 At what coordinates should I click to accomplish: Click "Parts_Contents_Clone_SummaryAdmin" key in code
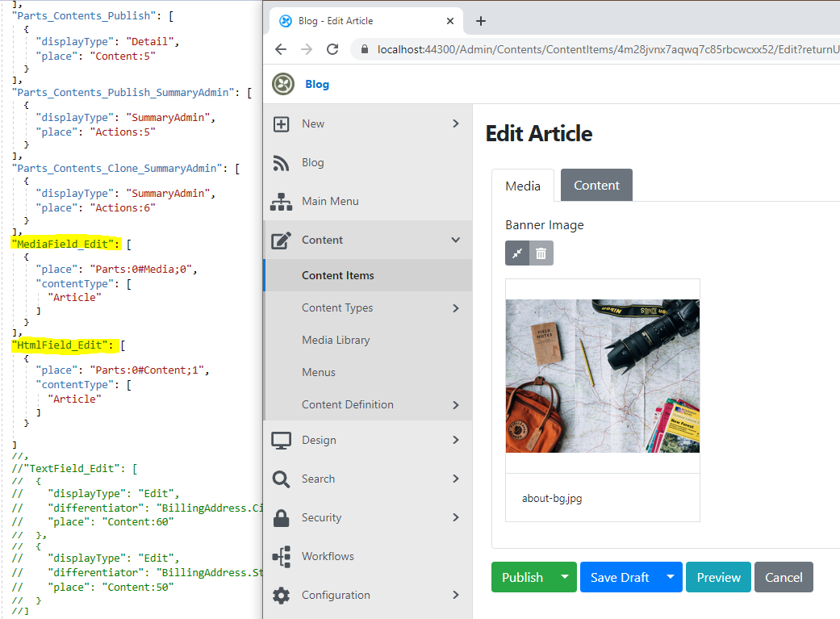tap(117, 169)
